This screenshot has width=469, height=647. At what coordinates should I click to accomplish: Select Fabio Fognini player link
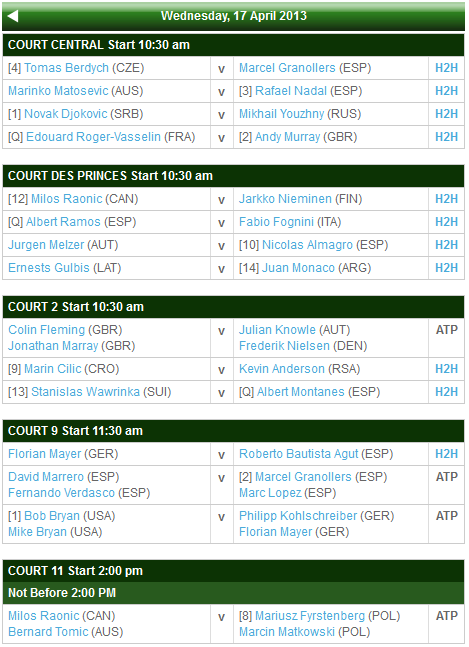(x=276, y=222)
